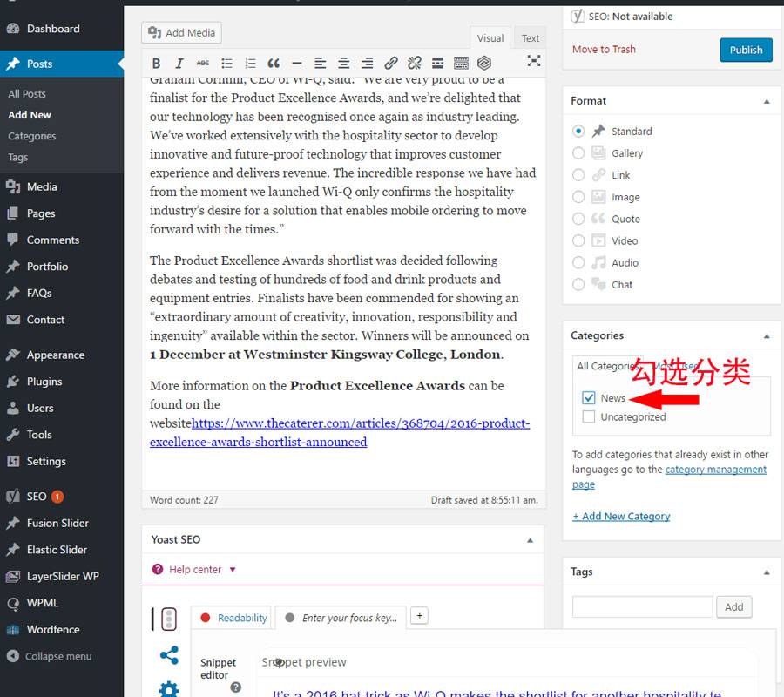Collapse the Categories panel

(767, 335)
